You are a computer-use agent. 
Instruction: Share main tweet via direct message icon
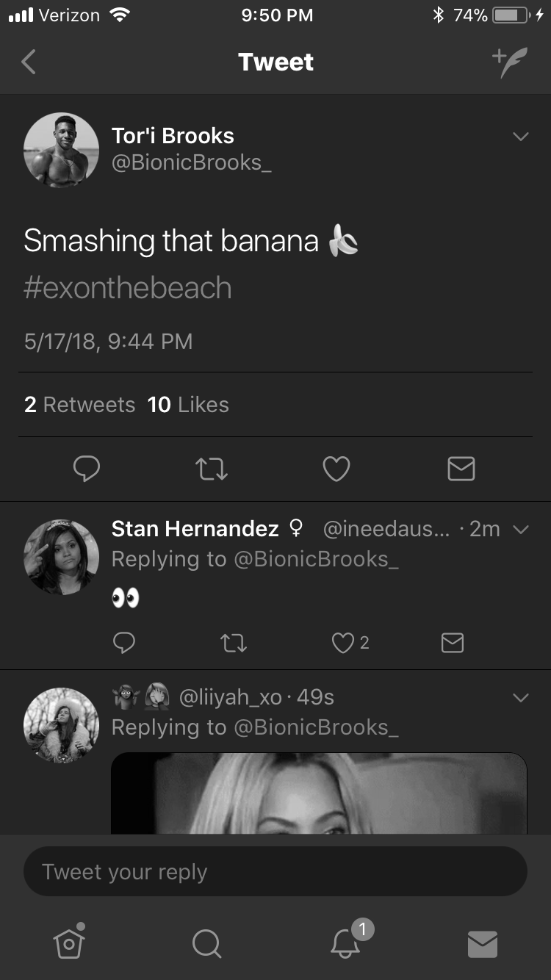[x=461, y=469]
